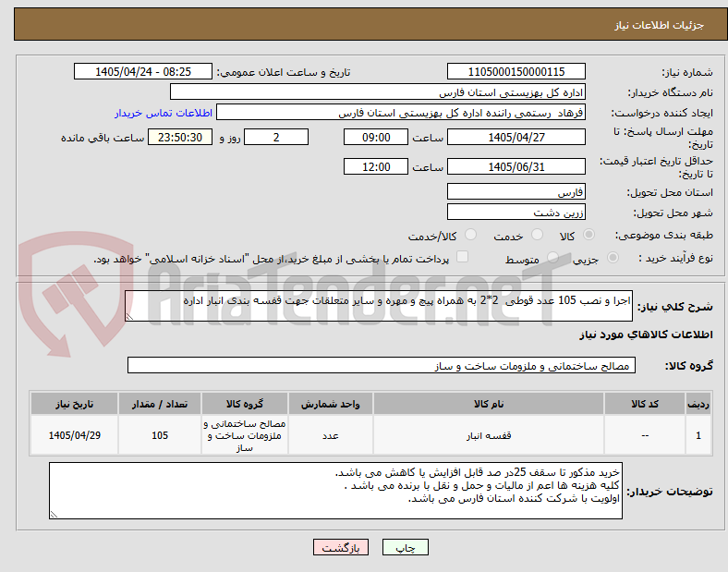This screenshot has height=572, width=728.
Task: Click the ردیف column header
Action: click(x=698, y=404)
